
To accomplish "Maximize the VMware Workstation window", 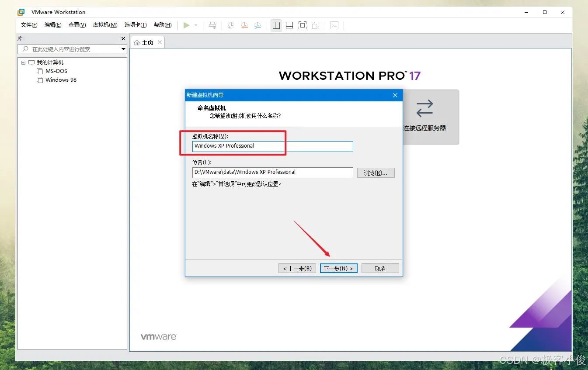I will click(x=545, y=12).
